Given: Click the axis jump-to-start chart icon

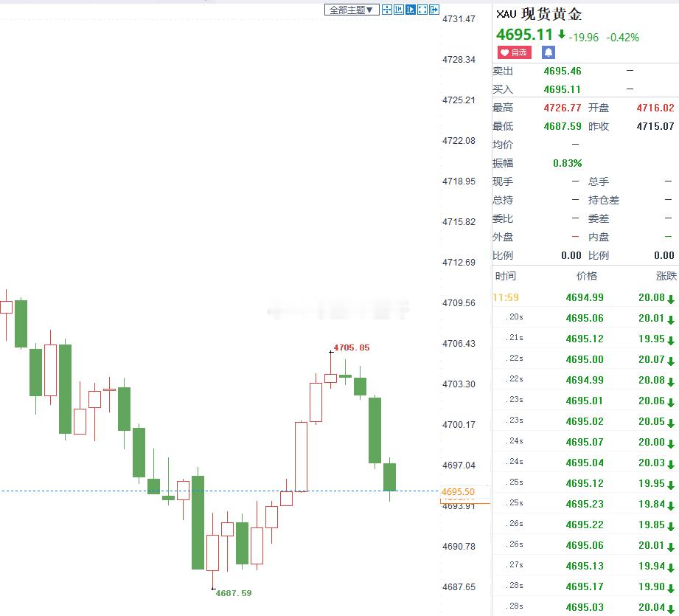Looking at the screenshot, I should click(399, 10).
